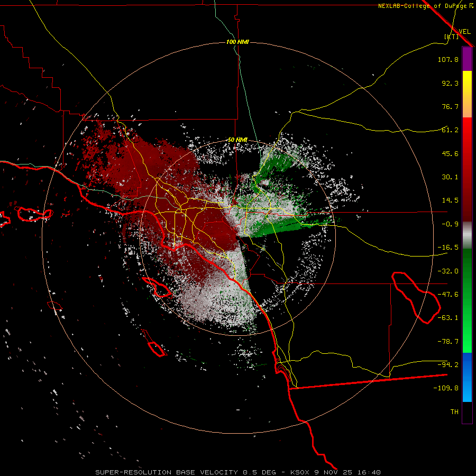Click the -16.5 legend value
Image resolution: width=476 pixels, height=476 pixels.
(x=448, y=248)
